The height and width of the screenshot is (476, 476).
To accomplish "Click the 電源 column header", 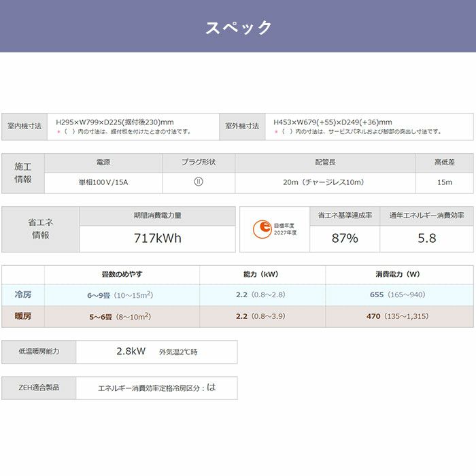I will pos(103,163).
